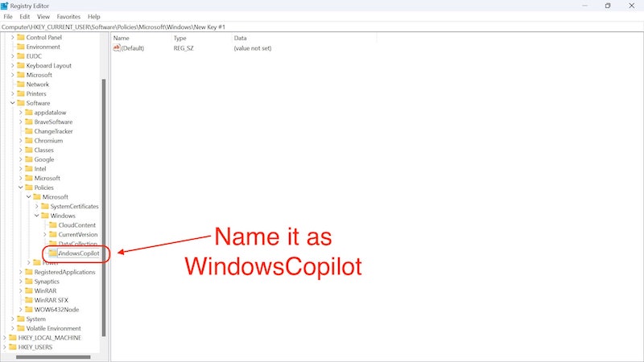Viewport: 644px width, 362px height.
Task: Expand the Synaptics key
Action: [21, 281]
